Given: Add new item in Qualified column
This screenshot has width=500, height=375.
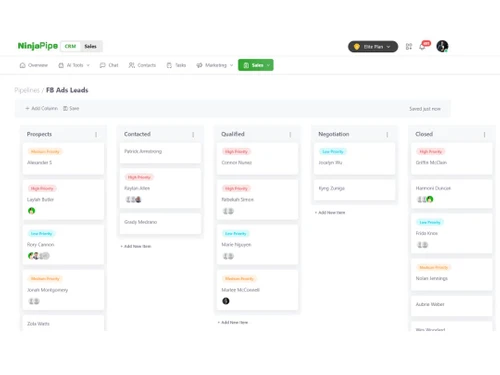Looking at the screenshot, I should (x=233, y=322).
